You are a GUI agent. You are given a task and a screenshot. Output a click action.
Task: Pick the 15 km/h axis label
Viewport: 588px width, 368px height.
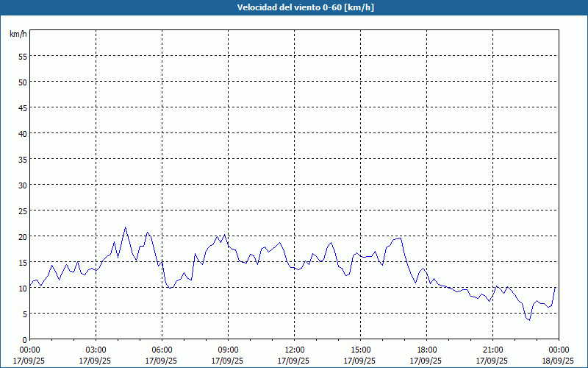point(22,263)
